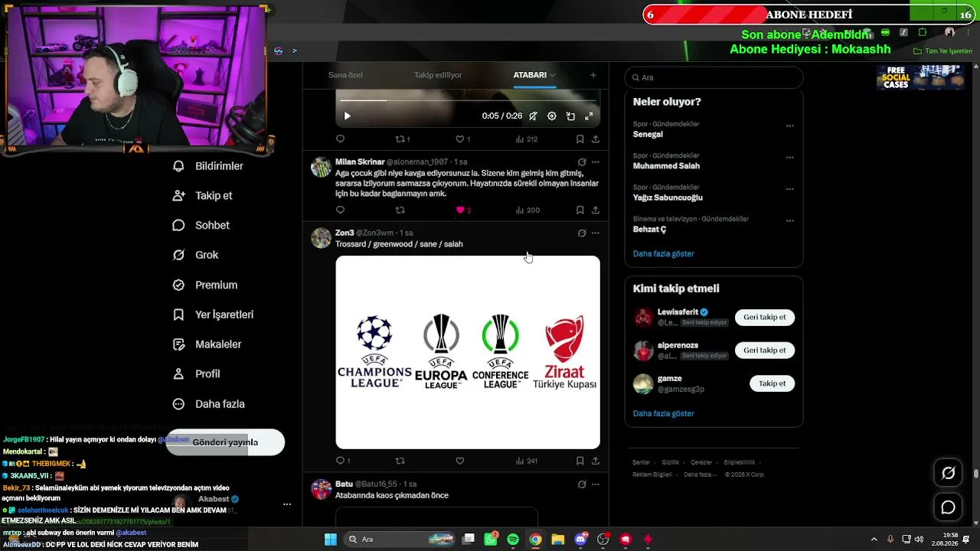
Task: Expand the ATABARI list tab chevron
Action: 552,75
